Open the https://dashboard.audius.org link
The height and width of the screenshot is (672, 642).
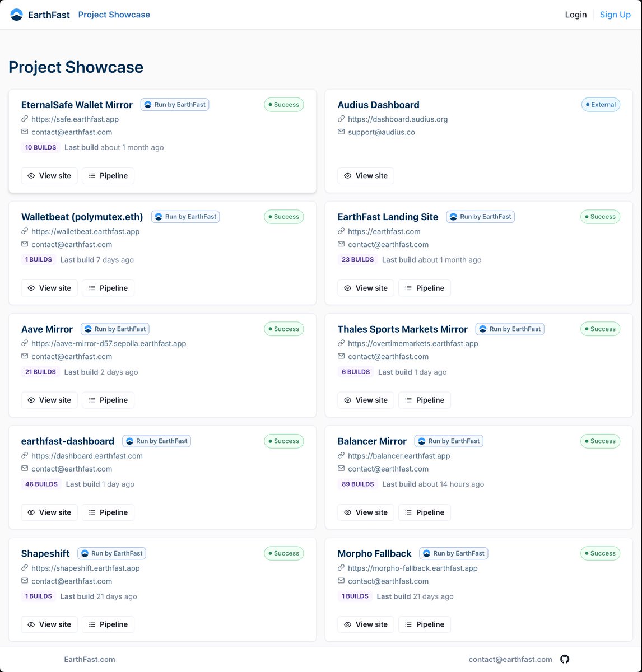(398, 119)
